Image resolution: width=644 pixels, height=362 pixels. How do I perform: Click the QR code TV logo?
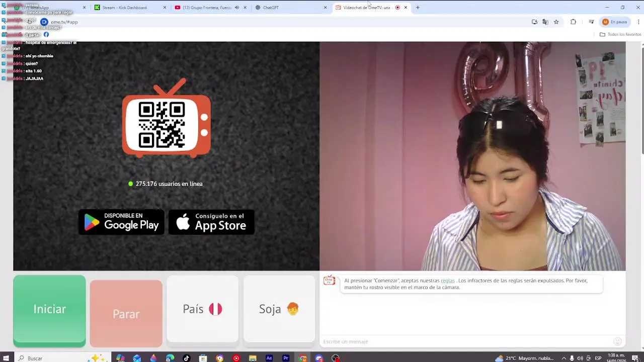click(167, 119)
